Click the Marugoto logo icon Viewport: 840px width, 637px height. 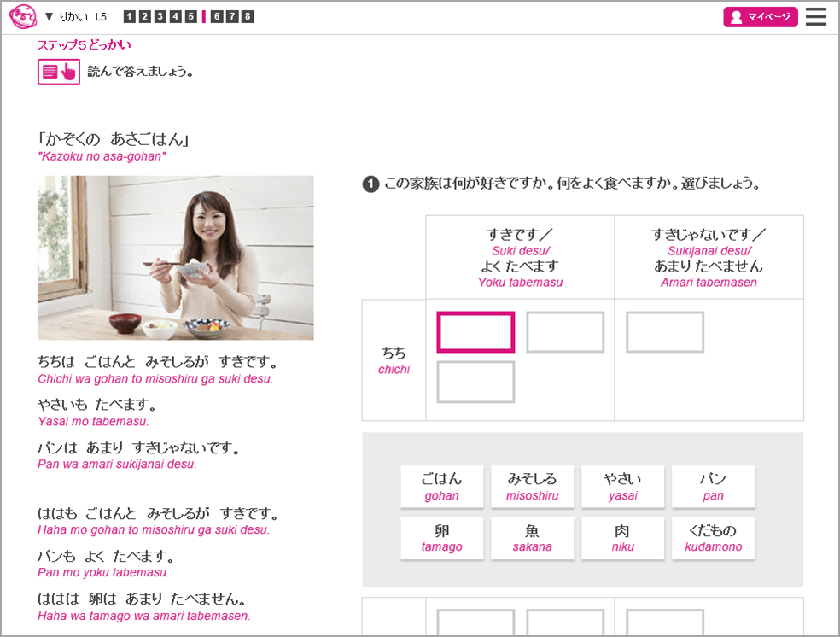tap(23, 16)
